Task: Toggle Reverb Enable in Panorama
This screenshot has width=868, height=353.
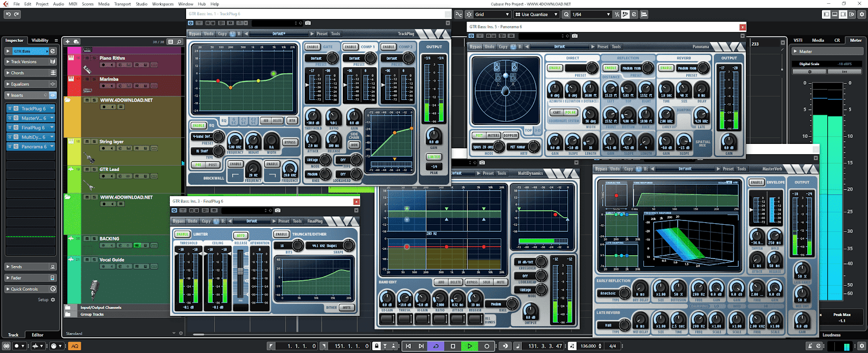Action: click(666, 68)
